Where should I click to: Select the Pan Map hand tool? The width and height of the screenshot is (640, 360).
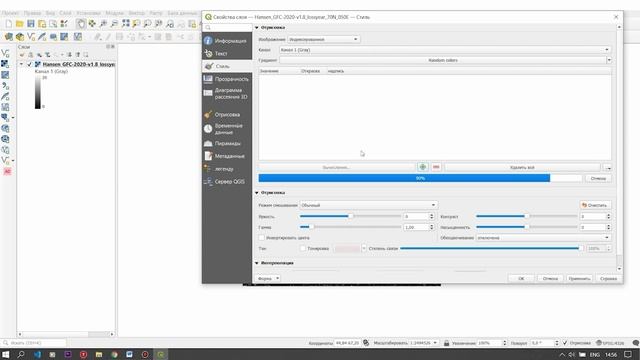(x=81, y=24)
